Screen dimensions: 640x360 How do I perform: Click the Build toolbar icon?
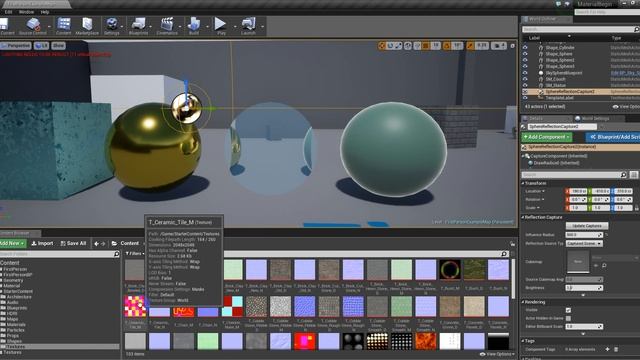click(x=194, y=24)
